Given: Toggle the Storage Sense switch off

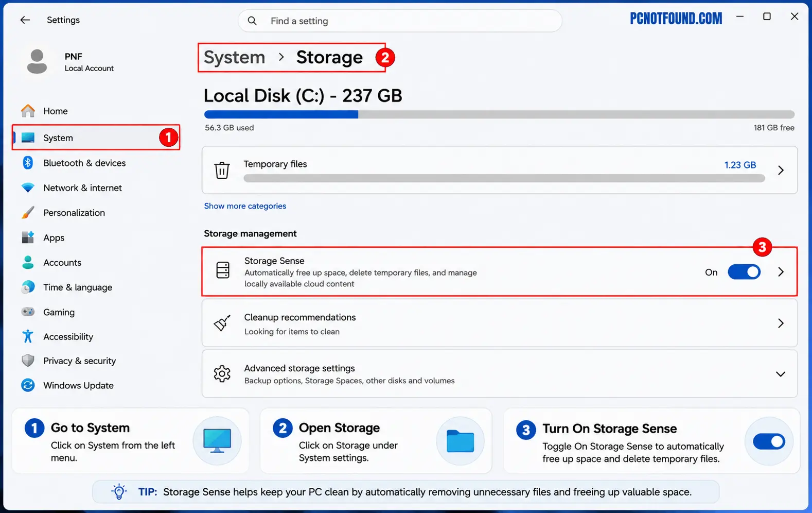Looking at the screenshot, I should [744, 272].
